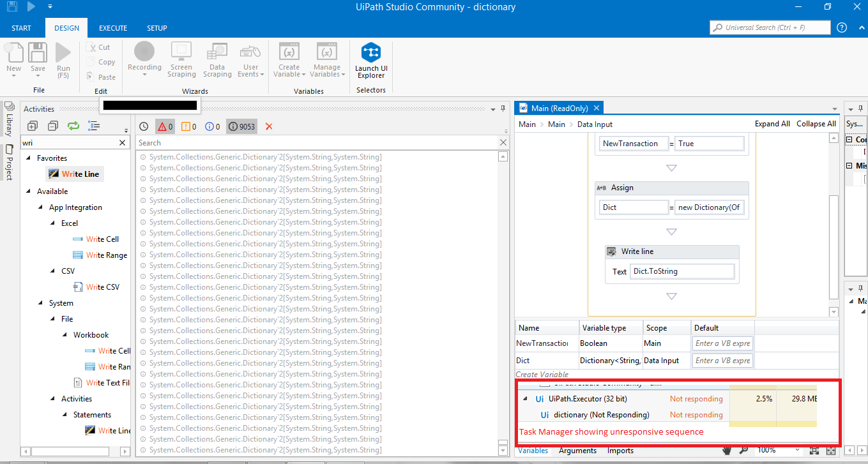868x464 pixels.
Task: Launch the UI Explorer
Action: [x=371, y=61]
